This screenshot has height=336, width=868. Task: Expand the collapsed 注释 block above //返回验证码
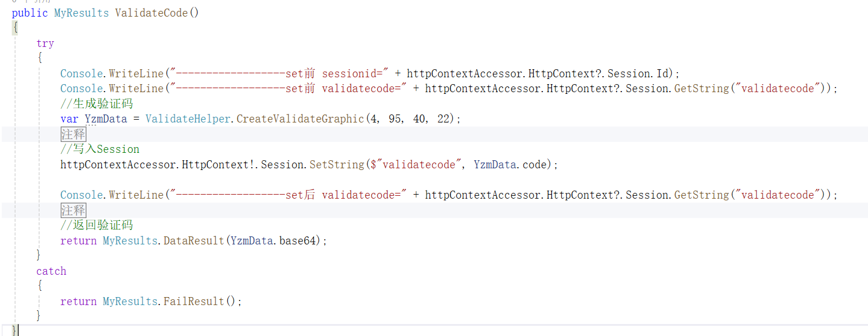click(x=73, y=210)
